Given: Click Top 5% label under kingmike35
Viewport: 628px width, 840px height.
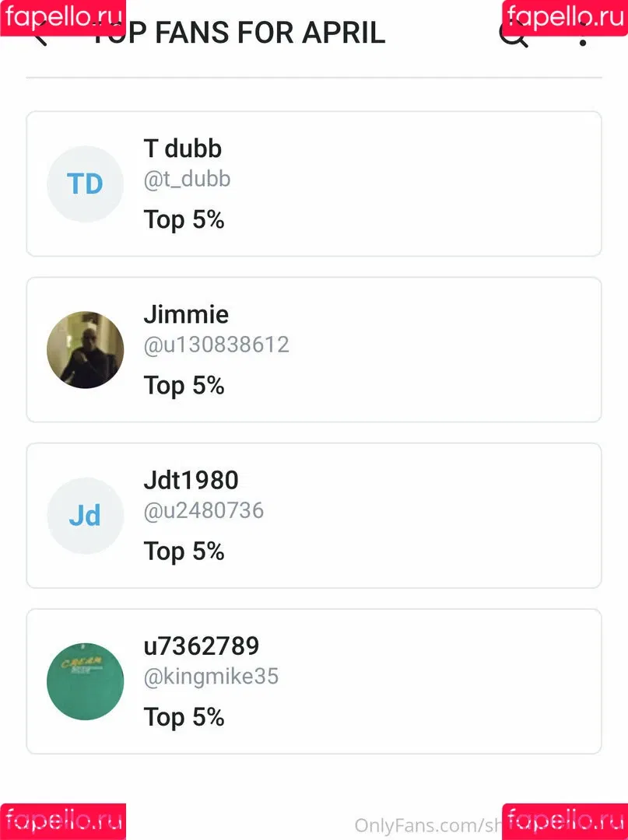Looking at the screenshot, I should pos(184,717).
